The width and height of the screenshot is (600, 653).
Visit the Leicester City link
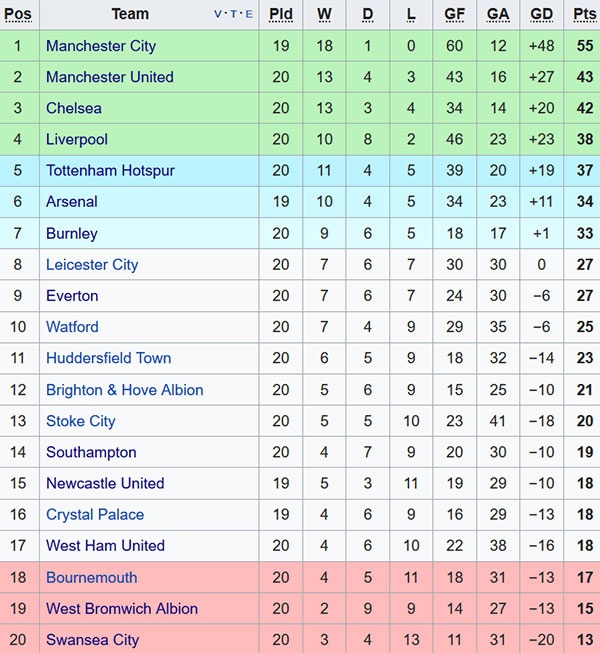92,265
